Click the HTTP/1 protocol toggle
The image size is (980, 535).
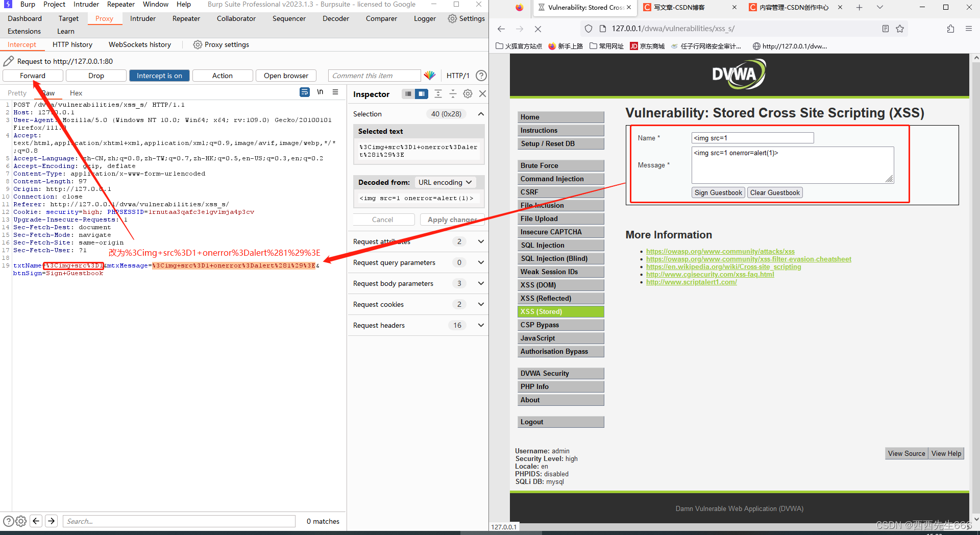tap(458, 76)
